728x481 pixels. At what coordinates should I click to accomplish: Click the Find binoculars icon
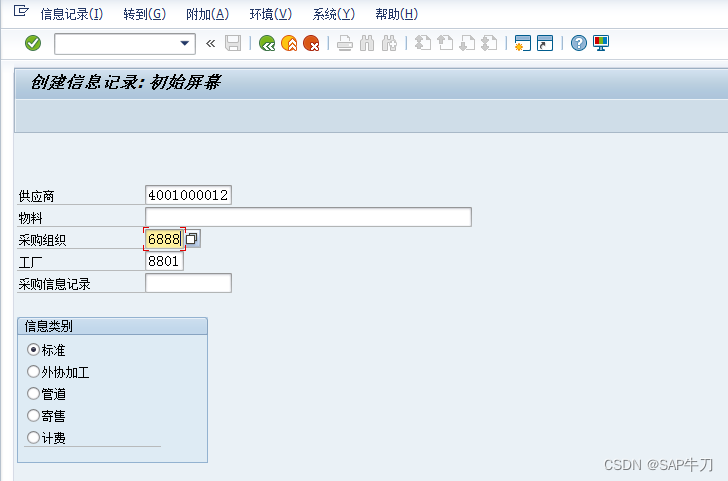point(367,43)
